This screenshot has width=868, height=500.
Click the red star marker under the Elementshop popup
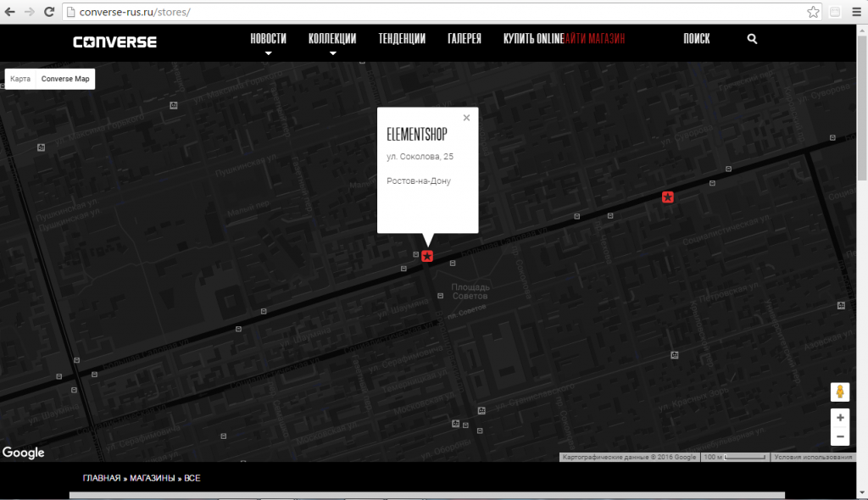(x=427, y=256)
